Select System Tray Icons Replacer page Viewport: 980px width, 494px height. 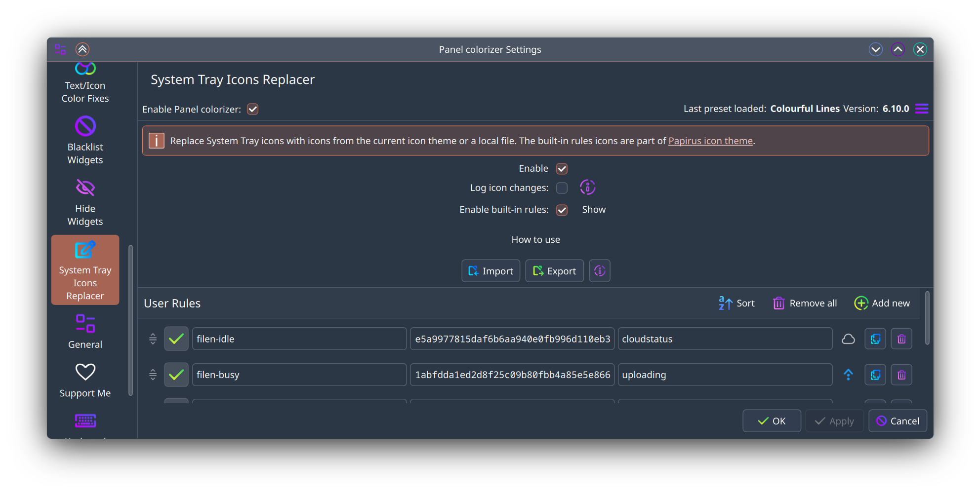pos(85,270)
